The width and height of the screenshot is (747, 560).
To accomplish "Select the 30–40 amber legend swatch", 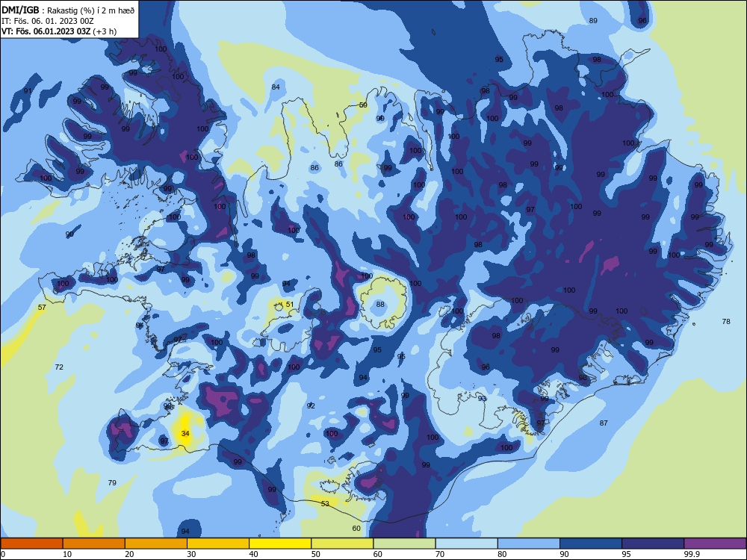I will coord(218,544).
